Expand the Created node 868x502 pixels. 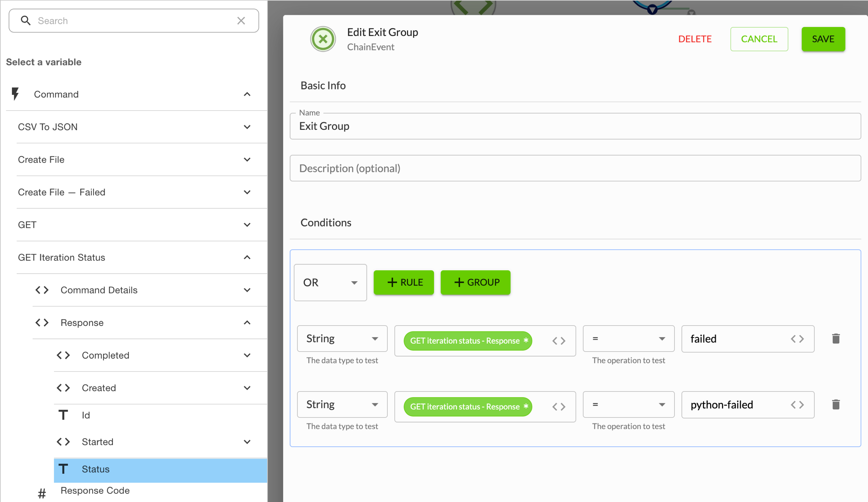[247, 388]
